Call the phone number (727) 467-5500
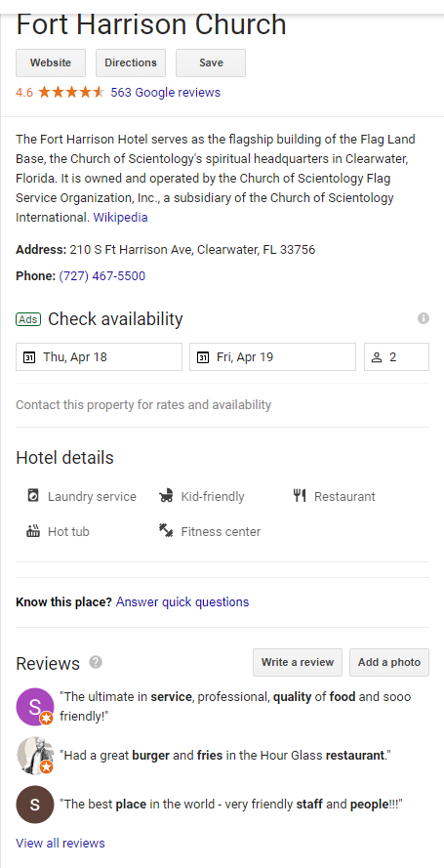Image resolution: width=444 pixels, height=868 pixels. click(102, 275)
